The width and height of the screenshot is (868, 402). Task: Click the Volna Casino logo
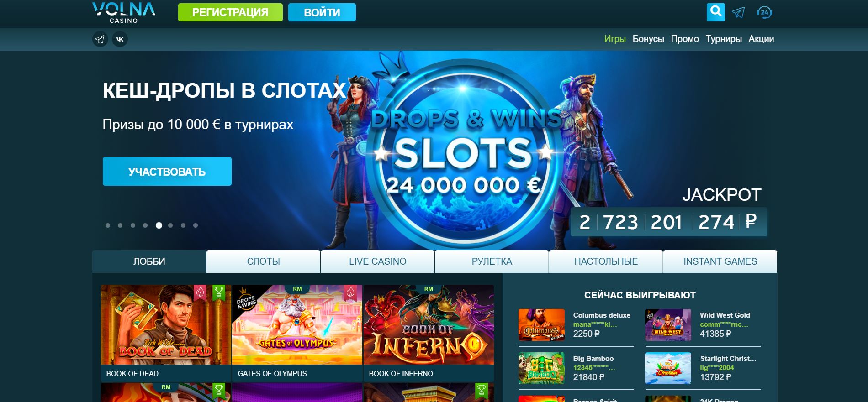124,12
